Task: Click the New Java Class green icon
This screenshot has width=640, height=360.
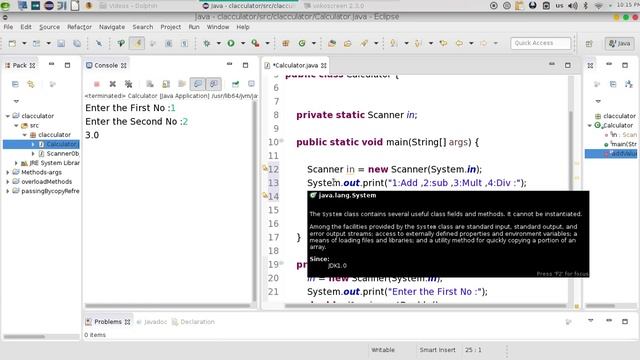Action: (x=302, y=43)
